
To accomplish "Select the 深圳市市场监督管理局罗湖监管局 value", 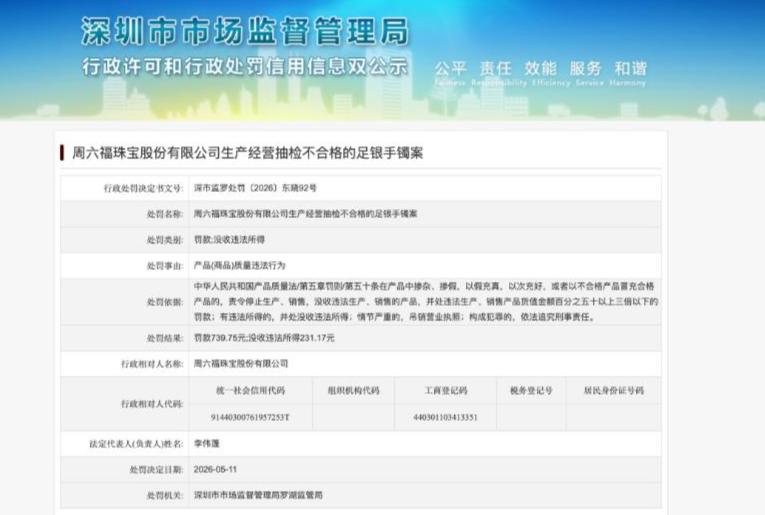I will (x=258, y=495).
